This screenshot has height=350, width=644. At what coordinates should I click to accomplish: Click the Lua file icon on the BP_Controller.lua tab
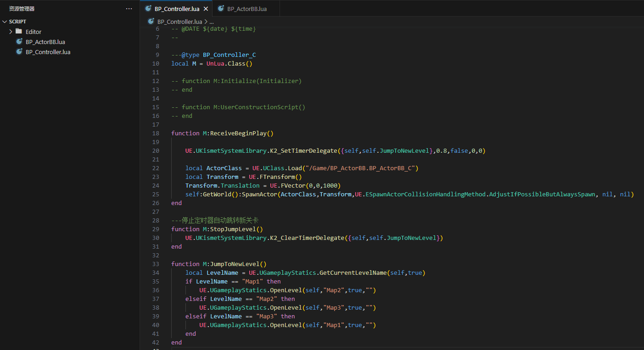[x=148, y=8]
